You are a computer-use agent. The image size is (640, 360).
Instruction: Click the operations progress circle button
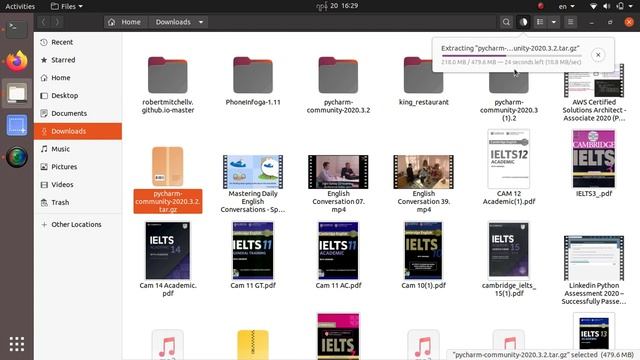tap(523, 22)
